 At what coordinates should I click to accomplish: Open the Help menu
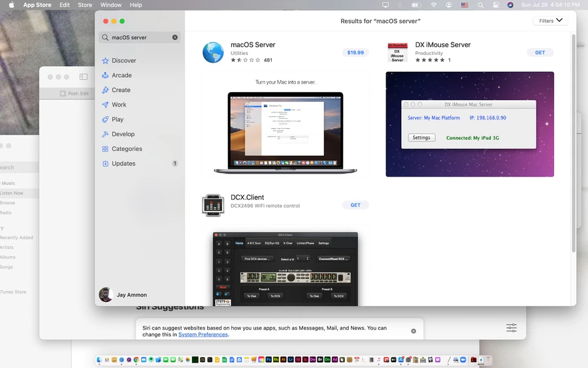pyautogui.click(x=136, y=5)
